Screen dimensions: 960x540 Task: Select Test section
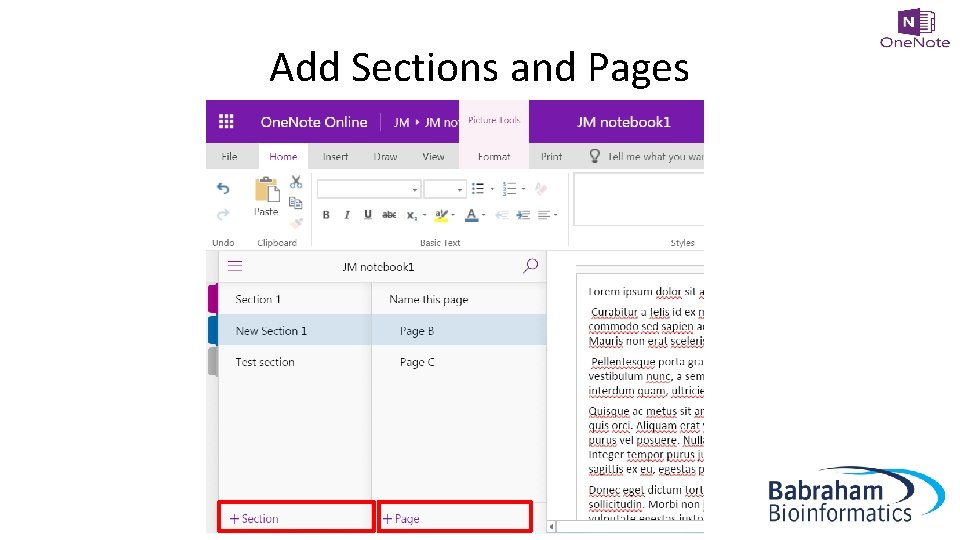point(295,362)
